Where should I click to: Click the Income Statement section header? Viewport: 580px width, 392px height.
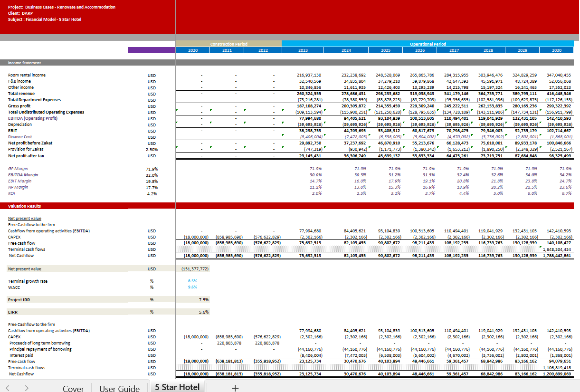click(x=25, y=63)
